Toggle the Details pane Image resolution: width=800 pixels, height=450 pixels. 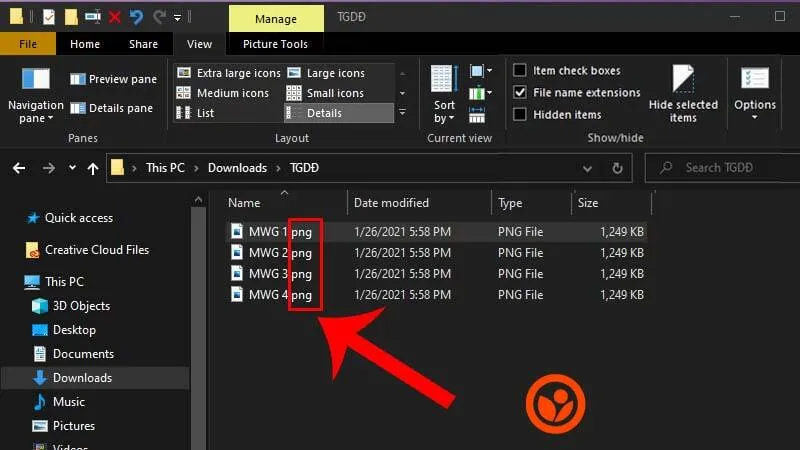pos(111,108)
